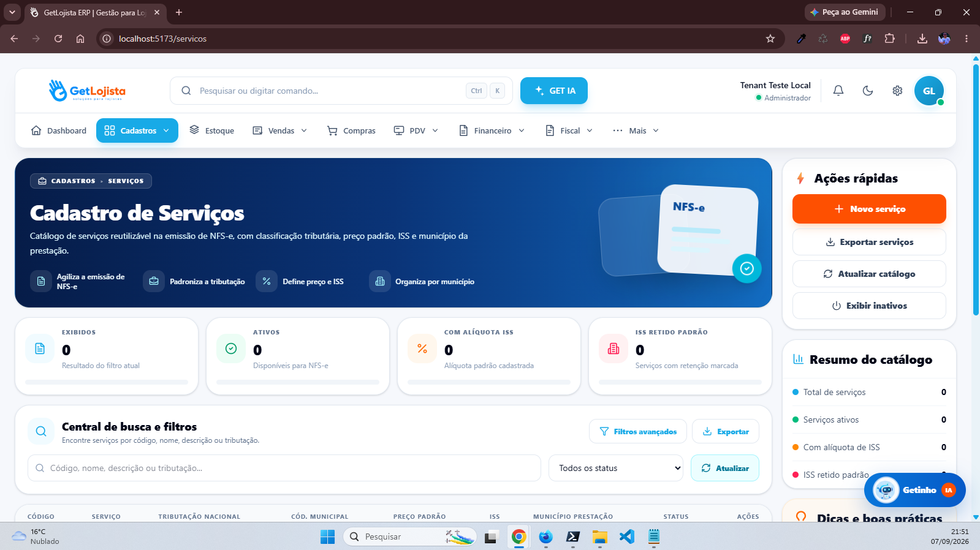
Task: Go to browser home page icon
Action: coord(80,39)
